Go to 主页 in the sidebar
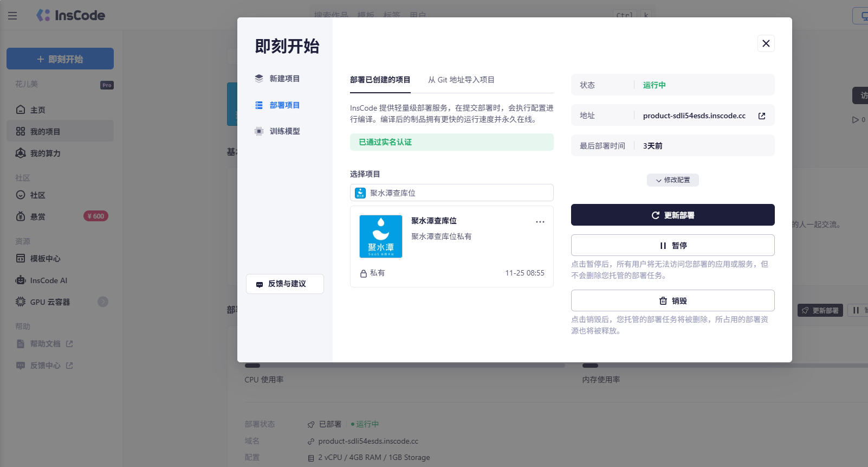The image size is (868, 467). 60,110
